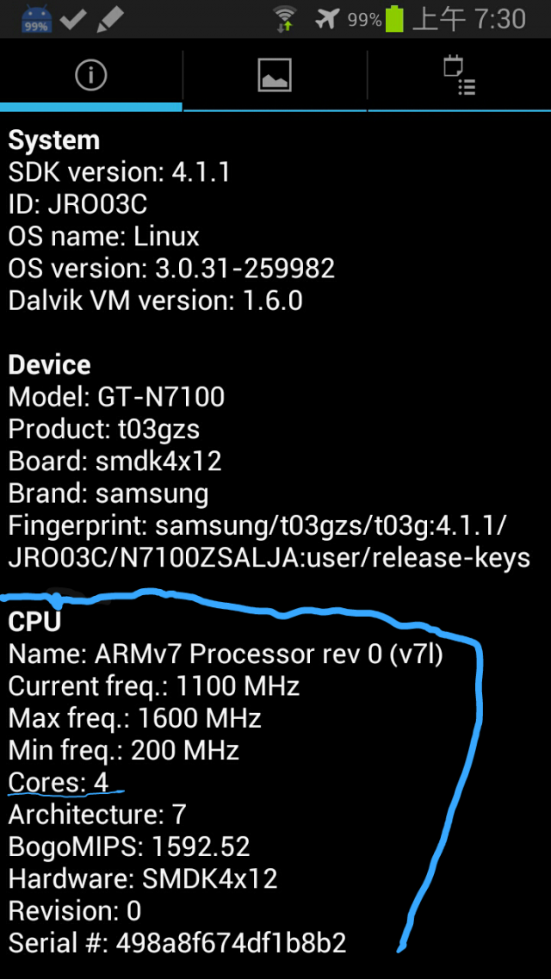Switch to the picture display tab
The image size is (551, 980).
pyautogui.click(x=275, y=76)
